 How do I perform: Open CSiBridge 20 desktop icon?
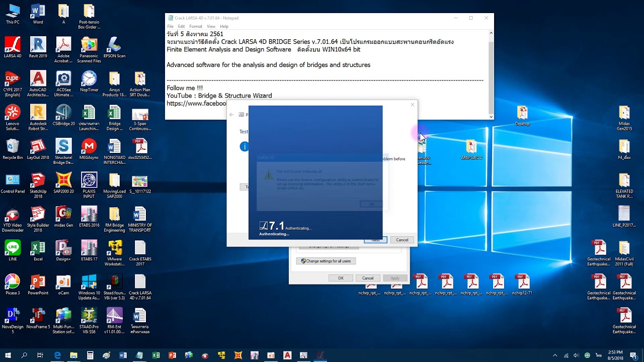63,115
